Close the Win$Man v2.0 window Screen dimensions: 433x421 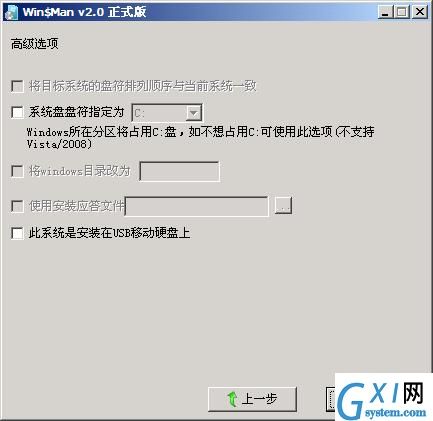point(420,12)
